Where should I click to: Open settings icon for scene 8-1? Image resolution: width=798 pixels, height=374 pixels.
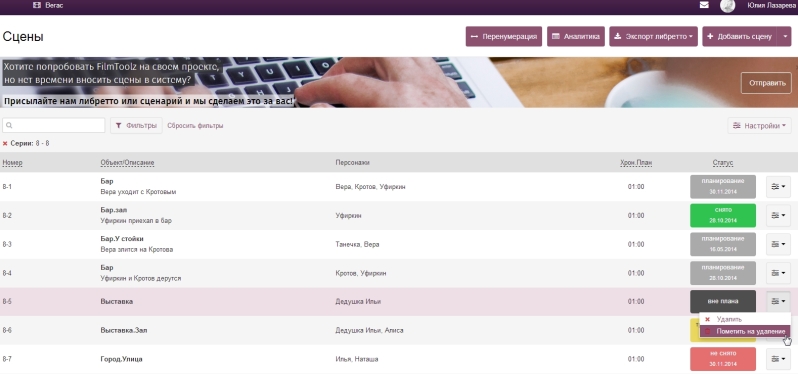click(x=778, y=187)
